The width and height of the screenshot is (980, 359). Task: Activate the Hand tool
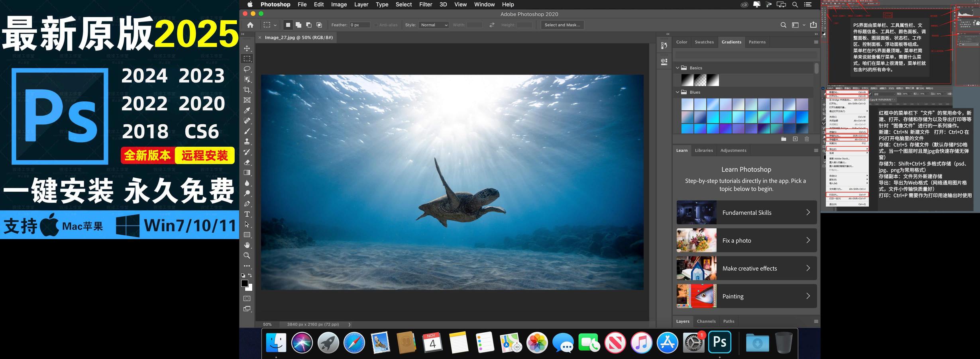point(247,245)
